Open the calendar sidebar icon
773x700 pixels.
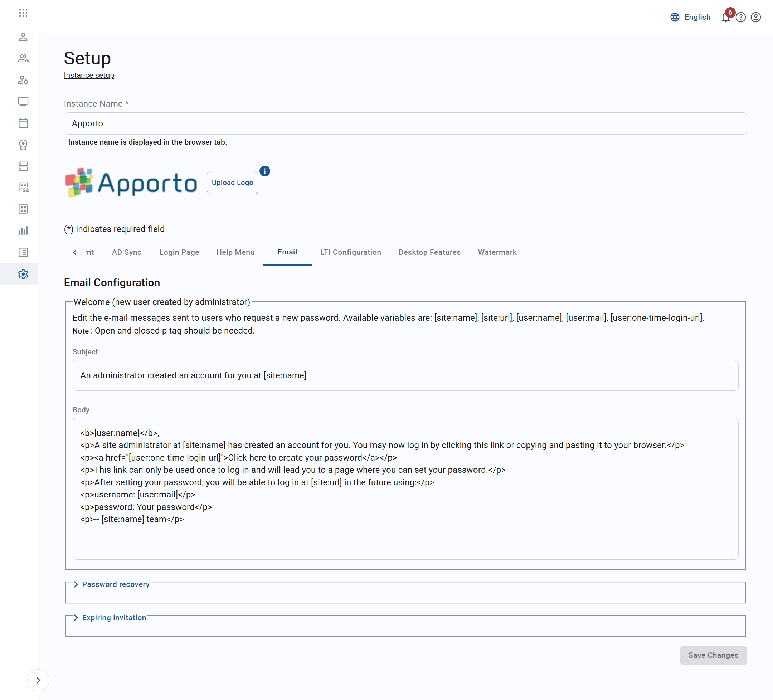23,123
